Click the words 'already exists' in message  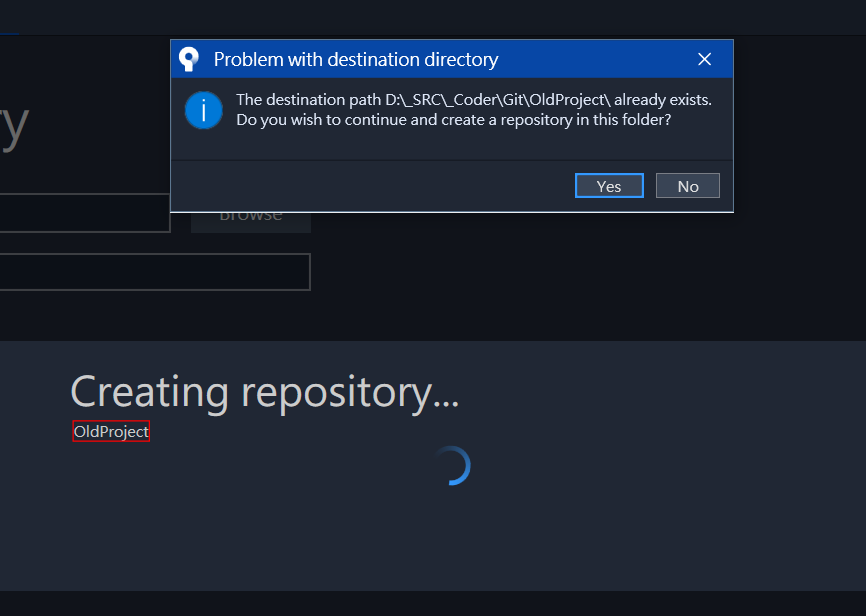pyautogui.click(x=662, y=100)
